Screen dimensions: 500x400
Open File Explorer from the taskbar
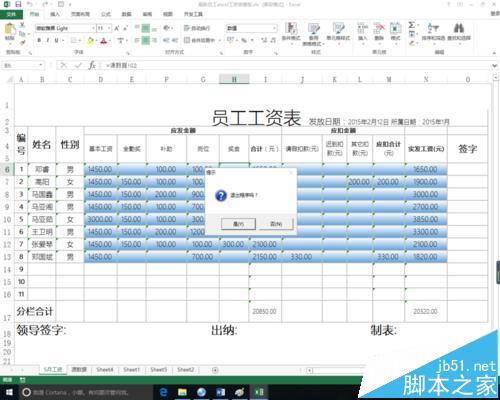click(182, 392)
